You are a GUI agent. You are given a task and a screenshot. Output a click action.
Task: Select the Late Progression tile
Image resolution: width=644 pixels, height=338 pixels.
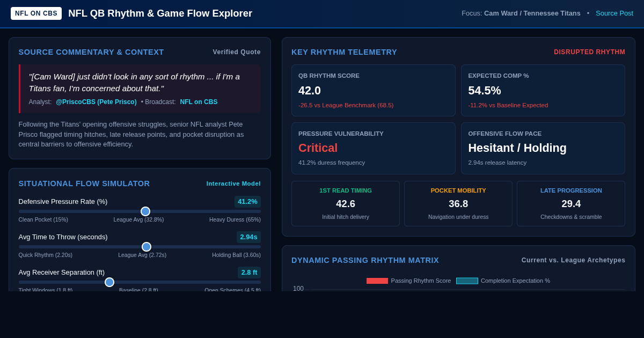point(571,204)
